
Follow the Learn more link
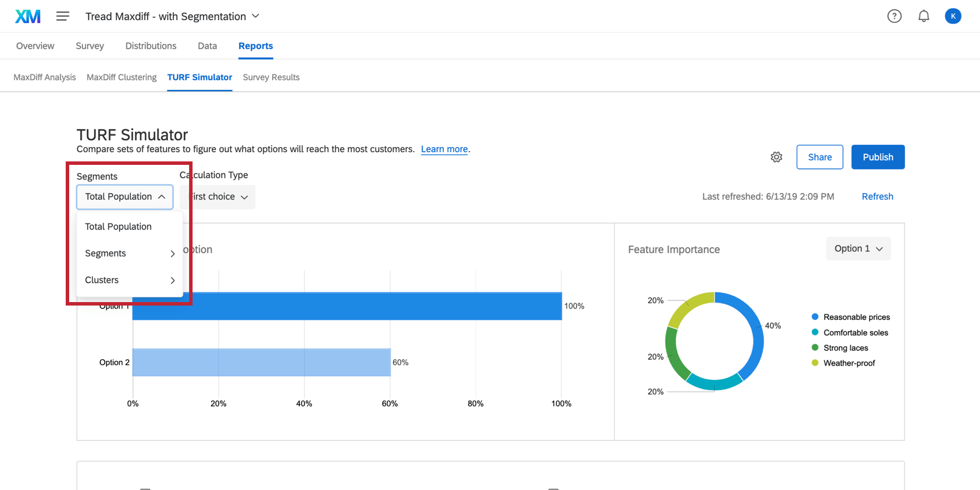point(444,149)
